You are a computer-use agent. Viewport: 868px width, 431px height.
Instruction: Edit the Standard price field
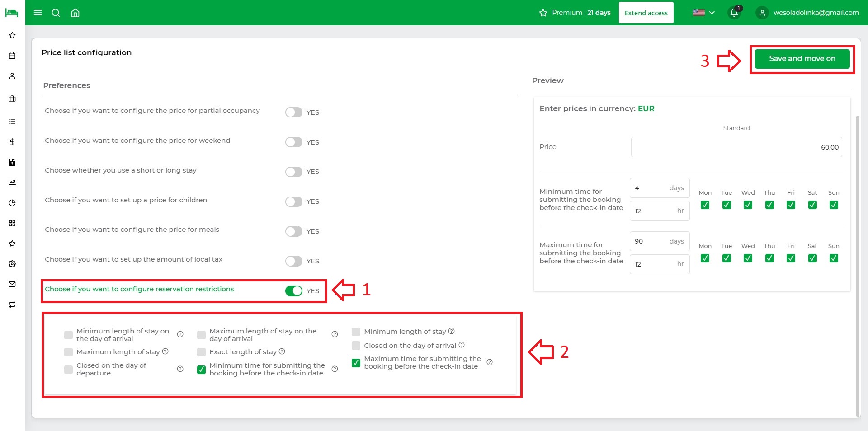pyautogui.click(x=736, y=147)
